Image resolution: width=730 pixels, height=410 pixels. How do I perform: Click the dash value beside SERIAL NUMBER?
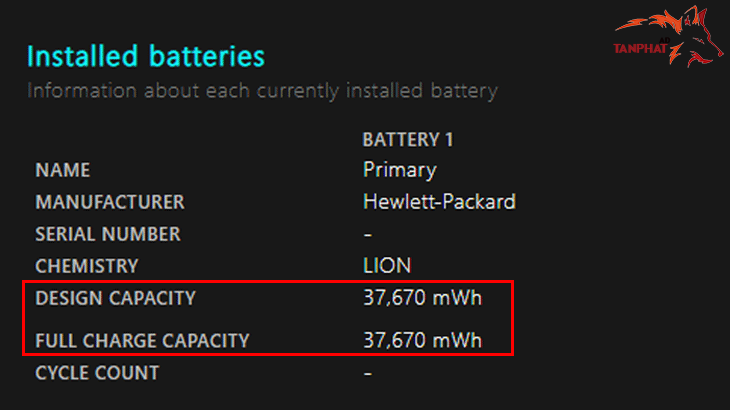368,234
